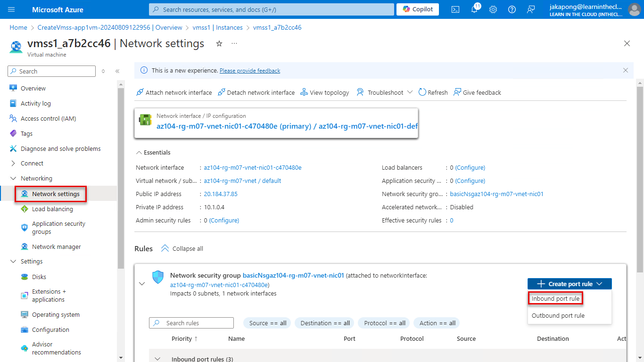Collapse the Essentials section

tap(153, 152)
